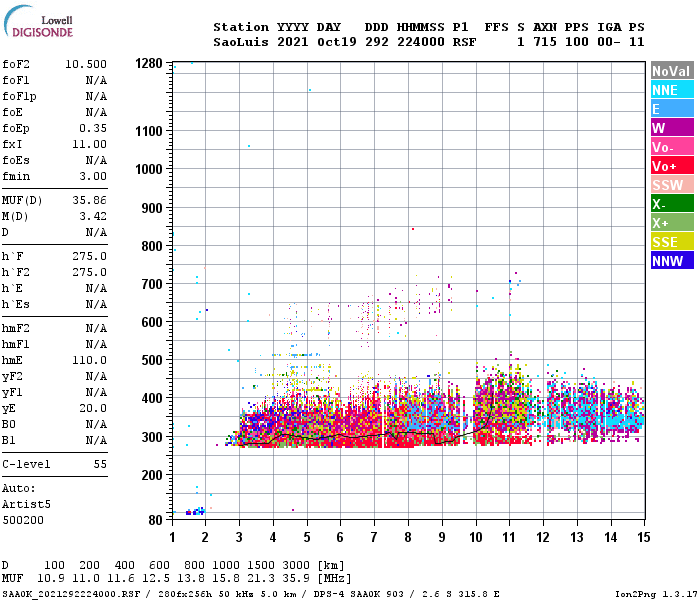Viewport: 700px width, 600px height.
Task: Click the SSE yellow legend swatch
Action: coord(672,242)
